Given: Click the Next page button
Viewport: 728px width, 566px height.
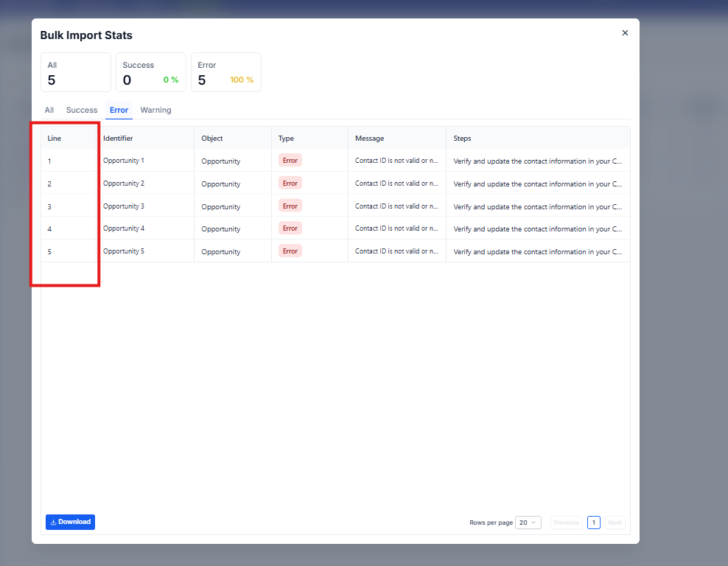Looking at the screenshot, I should tap(615, 523).
